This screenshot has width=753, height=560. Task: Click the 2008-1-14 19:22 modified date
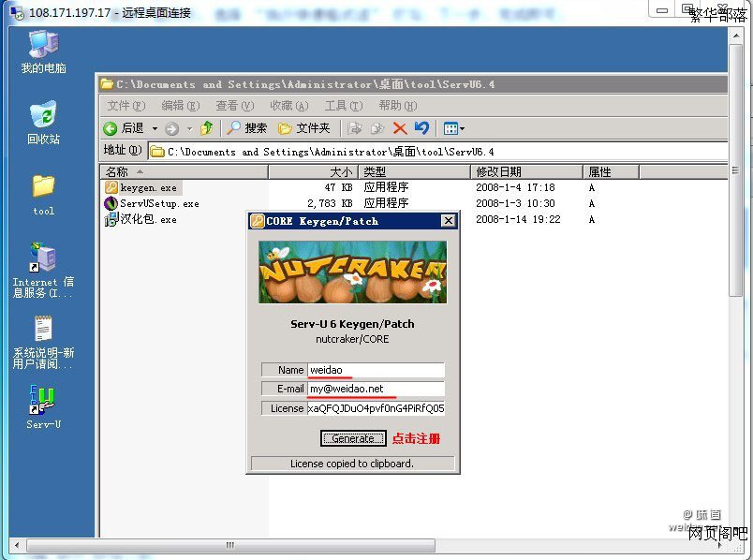point(518,219)
